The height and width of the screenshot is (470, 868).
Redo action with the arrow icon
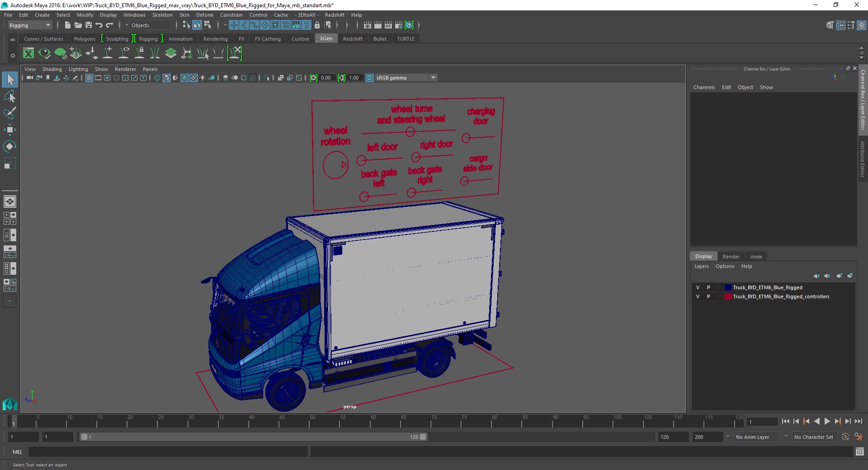pos(109,25)
